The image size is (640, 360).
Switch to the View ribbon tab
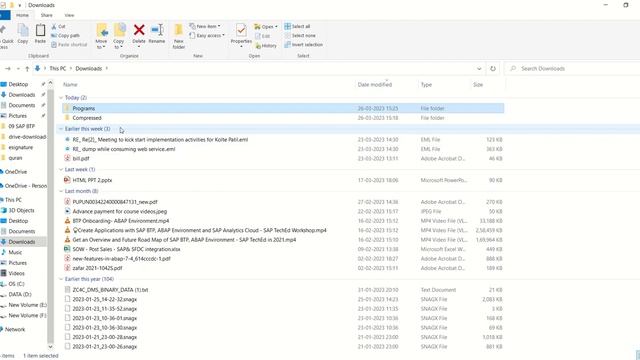(69, 15)
